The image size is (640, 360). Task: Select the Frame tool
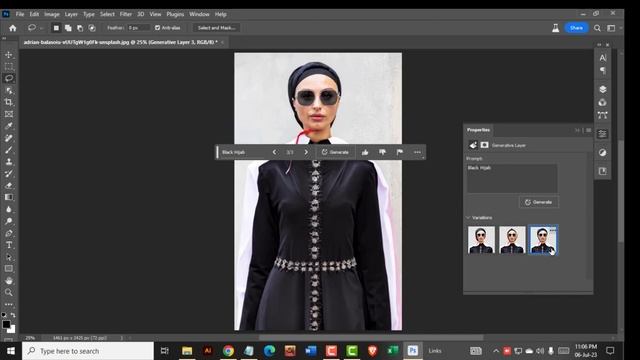tap(9, 114)
